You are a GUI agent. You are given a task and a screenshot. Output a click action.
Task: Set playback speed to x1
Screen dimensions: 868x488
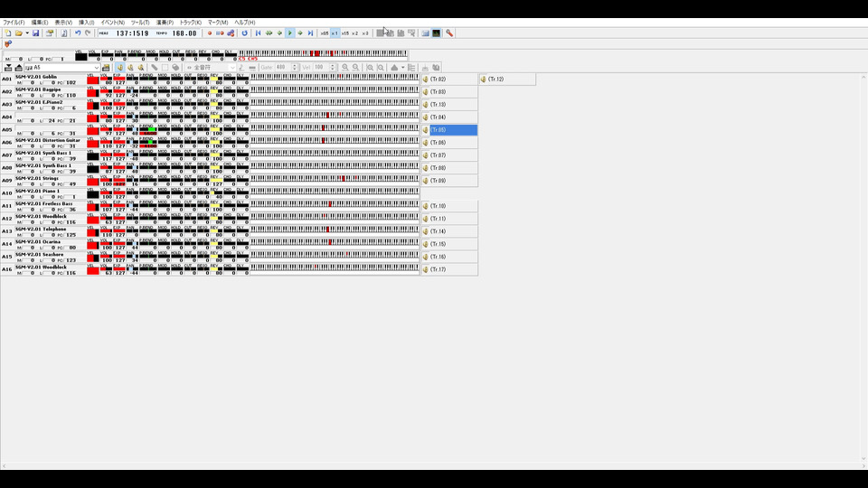(x=335, y=33)
